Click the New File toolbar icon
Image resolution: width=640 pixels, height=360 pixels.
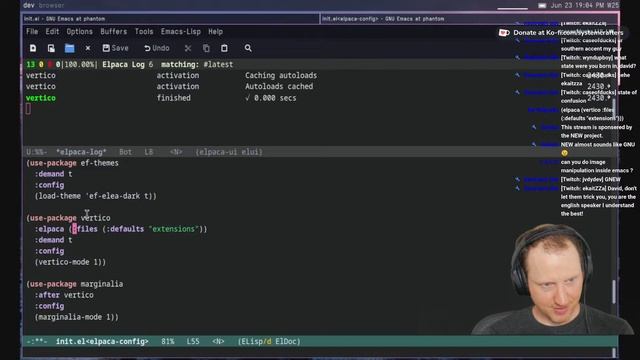(33, 48)
